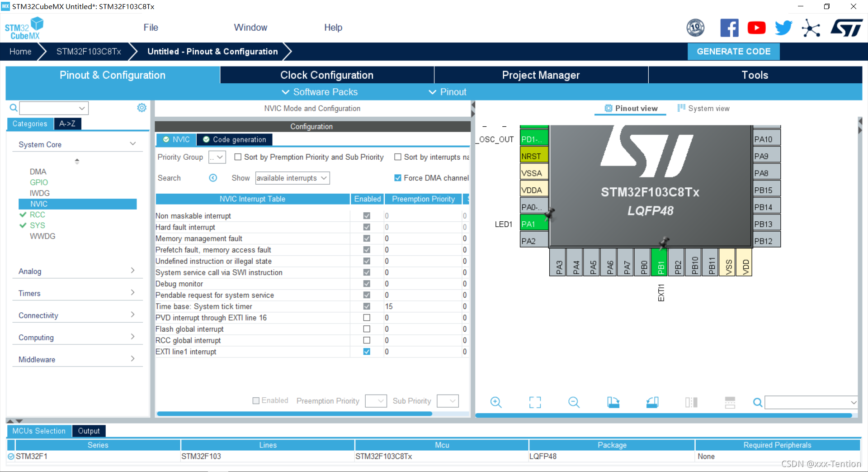This screenshot has width=868, height=472.
Task: Open Software Packs menu
Action: pyautogui.click(x=320, y=92)
